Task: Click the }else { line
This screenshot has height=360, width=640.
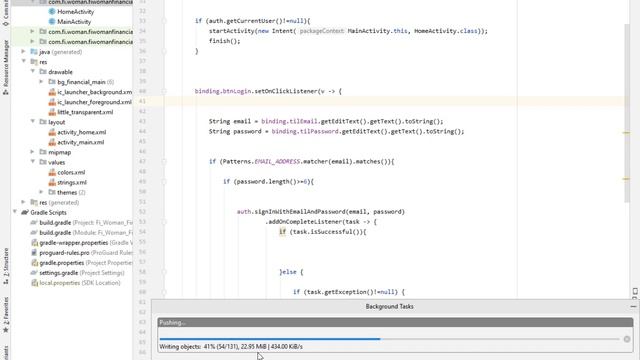Action: coord(291,272)
